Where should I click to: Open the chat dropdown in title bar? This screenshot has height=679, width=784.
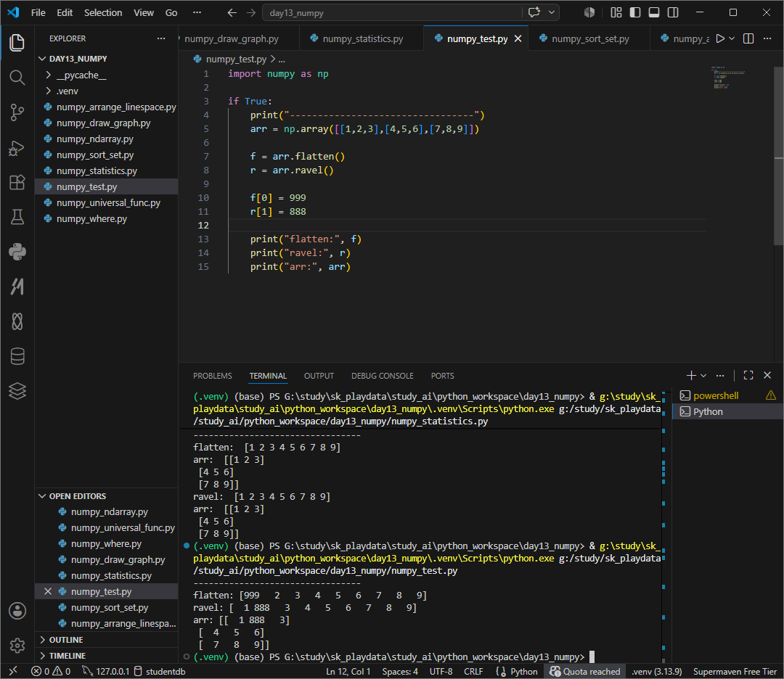click(552, 12)
